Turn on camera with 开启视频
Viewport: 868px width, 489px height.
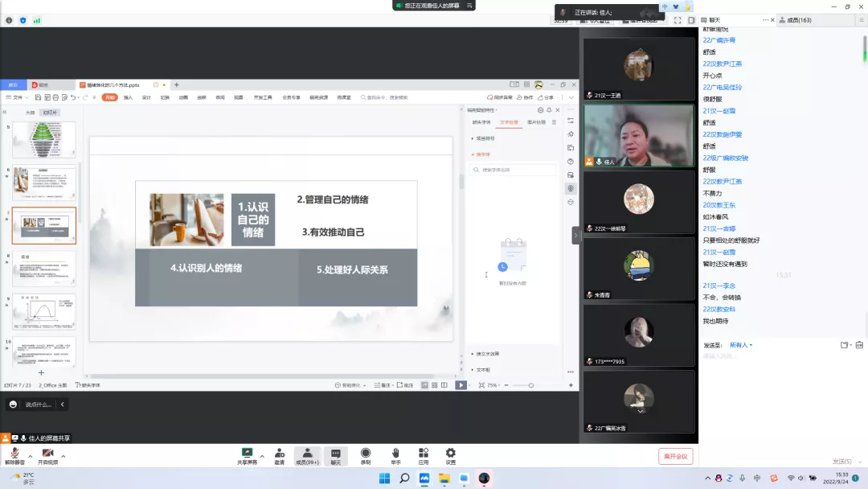(47, 454)
